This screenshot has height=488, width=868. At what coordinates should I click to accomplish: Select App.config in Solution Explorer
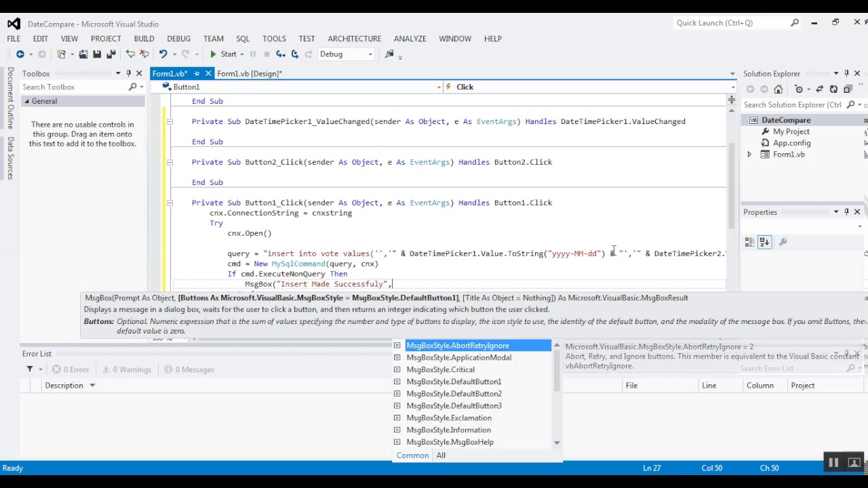coord(791,143)
